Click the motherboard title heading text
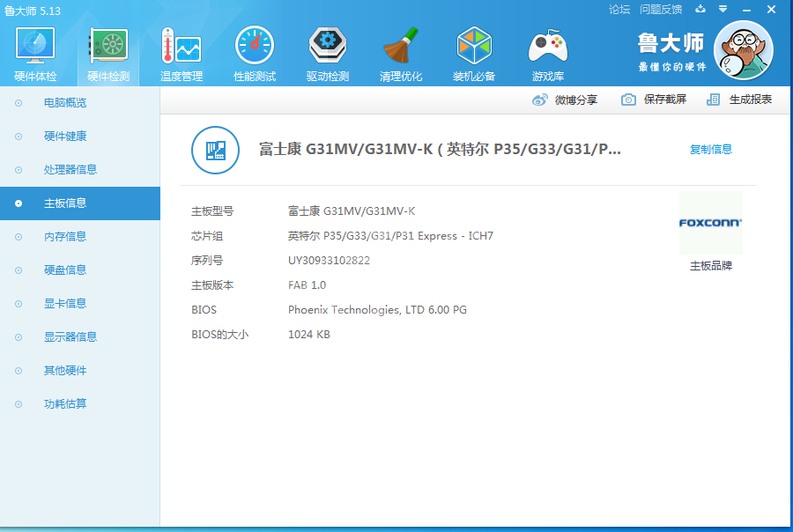The width and height of the screenshot is (793, 532). 440,149
